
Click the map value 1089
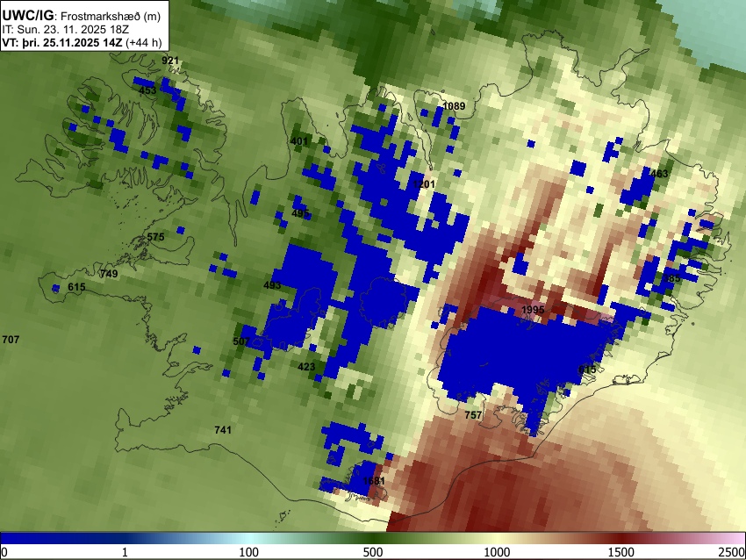coord(454,106)
